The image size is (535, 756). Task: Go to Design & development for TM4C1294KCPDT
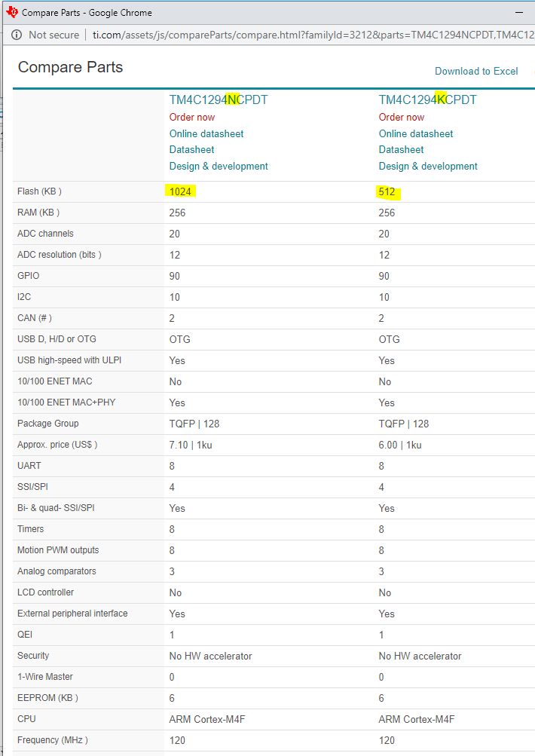point(428,166)
